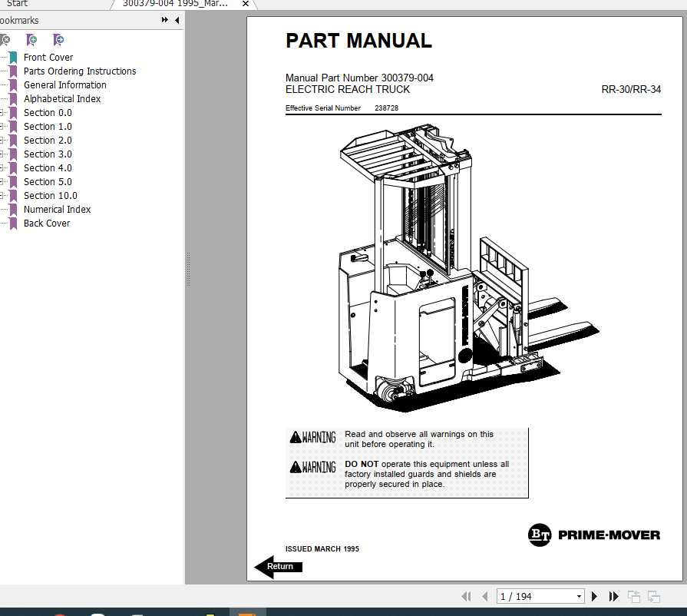Jump to the last page
The height and width of the screenshot is (616, 687).
[x=613, y=596]
